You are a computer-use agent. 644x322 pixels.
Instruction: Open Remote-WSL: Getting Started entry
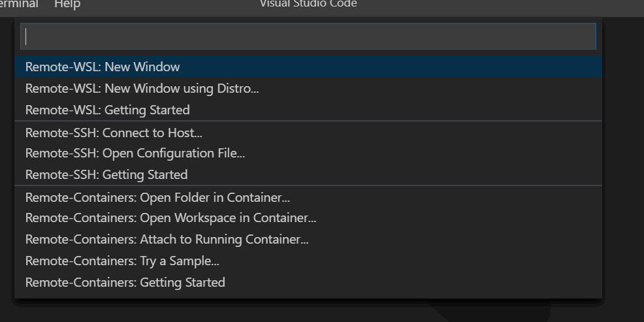point(107,110)
